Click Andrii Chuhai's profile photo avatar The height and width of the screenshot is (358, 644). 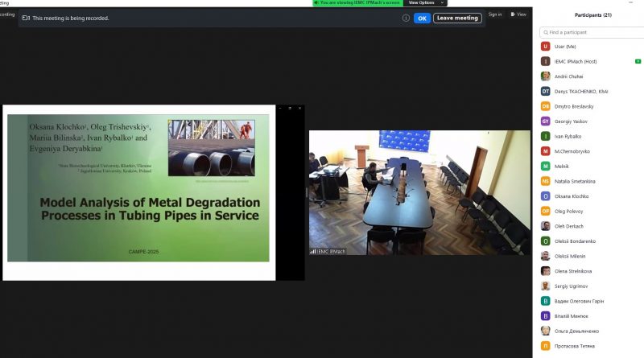(x=546, y=76)
